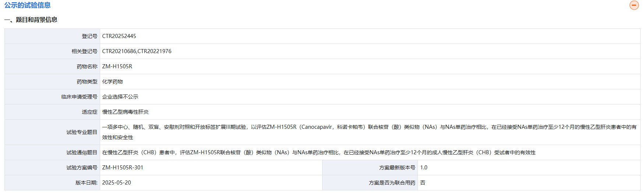Click the indication value 慢性乙型病毒性肝炎
644x193 pixels.
point(125,112)
